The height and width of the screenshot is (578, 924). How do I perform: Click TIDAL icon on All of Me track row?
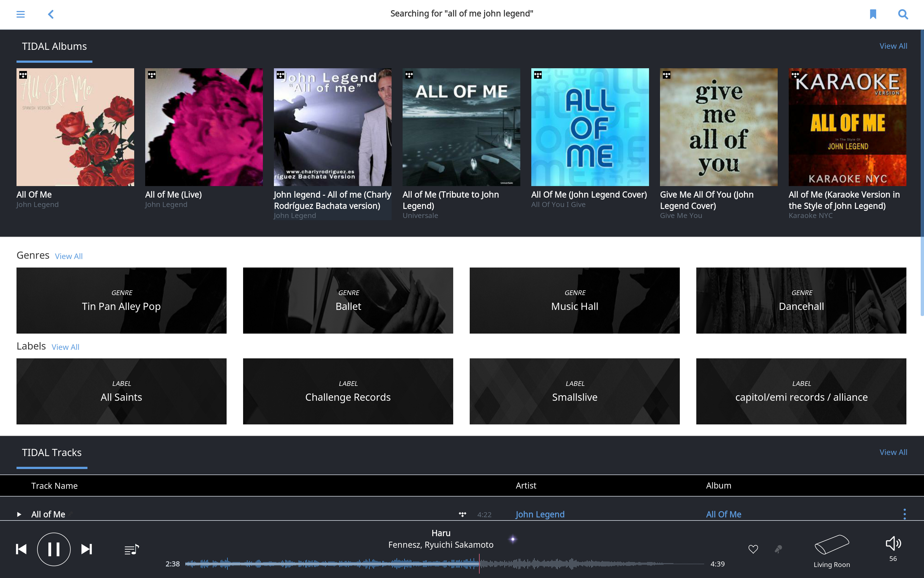(x=462, y=514)
